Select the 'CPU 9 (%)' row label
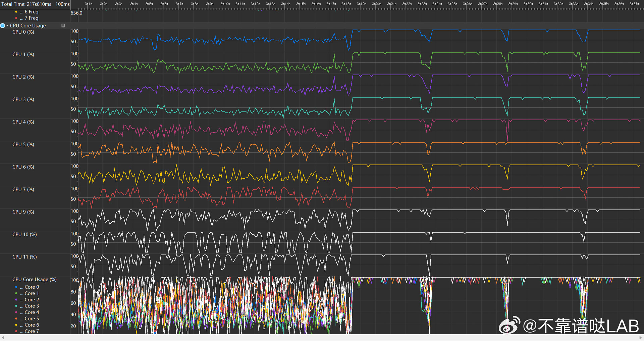This screenshot has width=644, height=341. (23, 212)
